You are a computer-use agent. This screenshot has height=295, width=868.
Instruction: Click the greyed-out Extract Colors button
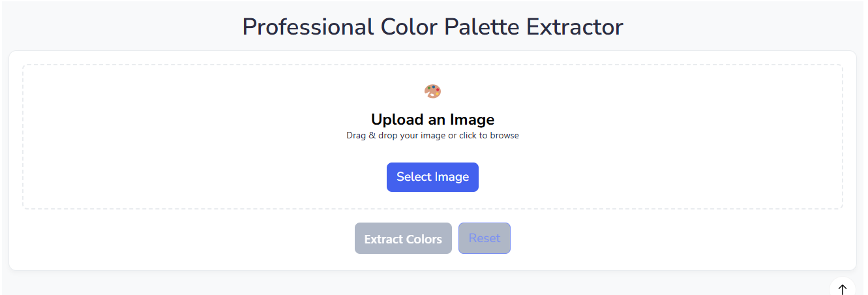[403, 239]
